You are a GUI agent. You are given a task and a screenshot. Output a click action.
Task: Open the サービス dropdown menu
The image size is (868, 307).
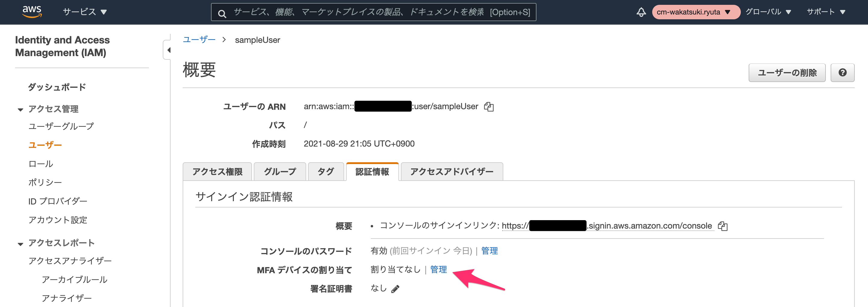click(x=85, y=12)
